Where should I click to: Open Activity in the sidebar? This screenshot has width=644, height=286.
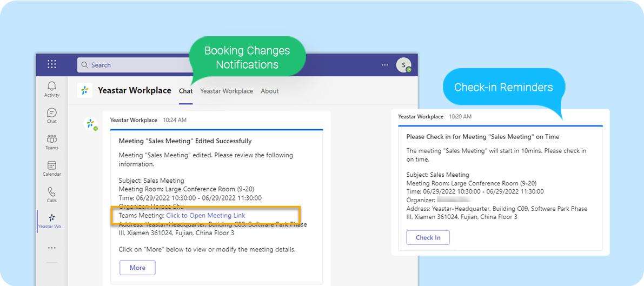[52, 89]
